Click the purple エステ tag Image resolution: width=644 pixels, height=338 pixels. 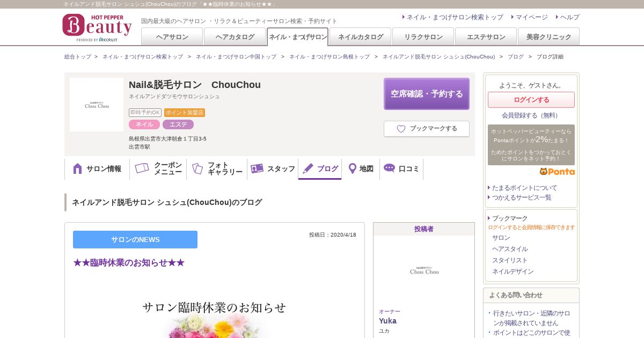178,124
